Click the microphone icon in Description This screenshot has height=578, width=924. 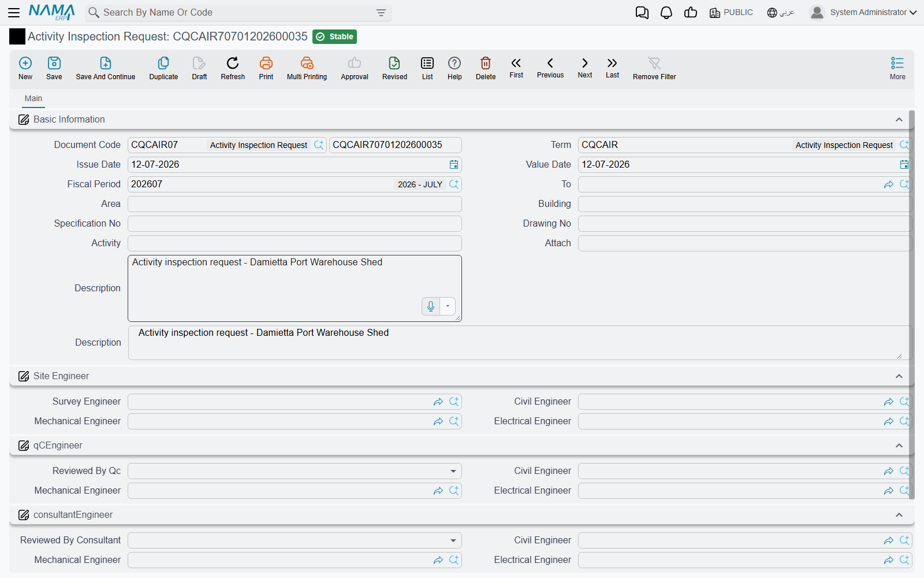click(431, 306)
